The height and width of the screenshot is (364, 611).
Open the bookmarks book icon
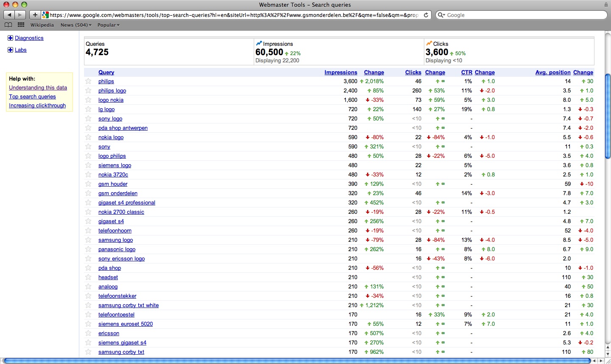[8, 25]
